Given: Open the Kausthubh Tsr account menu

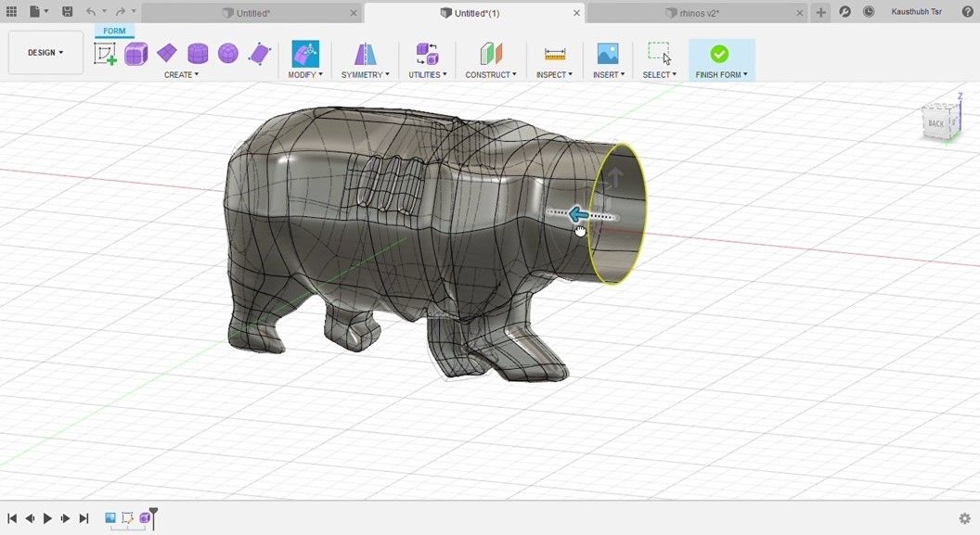Looking at the screenshot, I should click(x=916, y=12).
